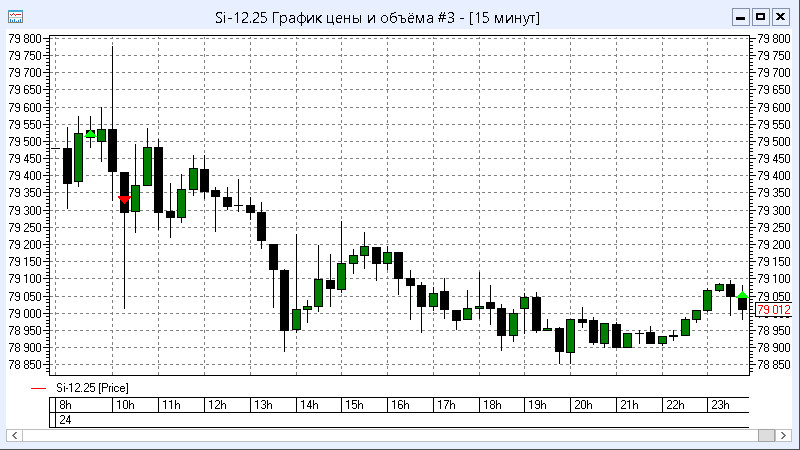Image resolution: width=800 pixels, height=450 pixels.
Task: Click the green up-triangle trade marker
Action: [91, 133]
